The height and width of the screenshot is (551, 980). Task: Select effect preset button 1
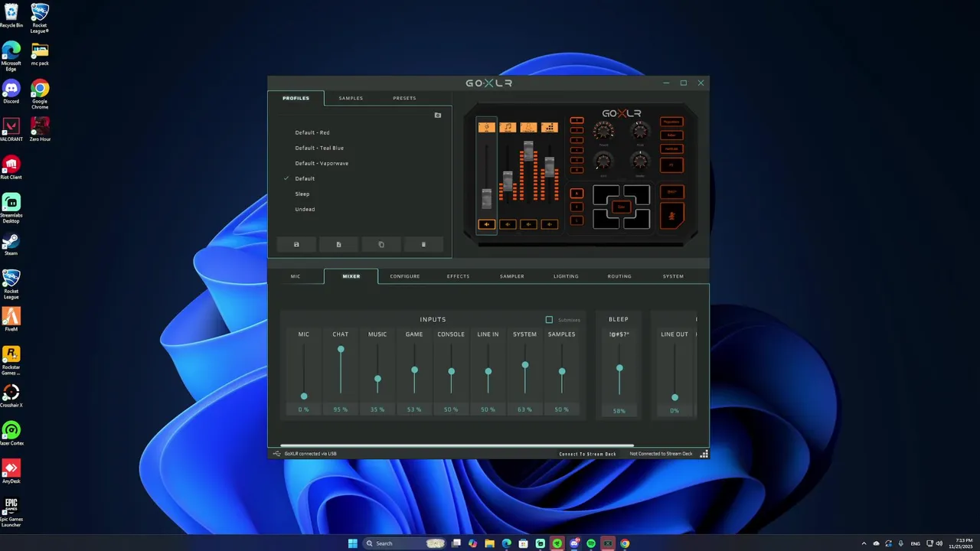tap(577, 120)
